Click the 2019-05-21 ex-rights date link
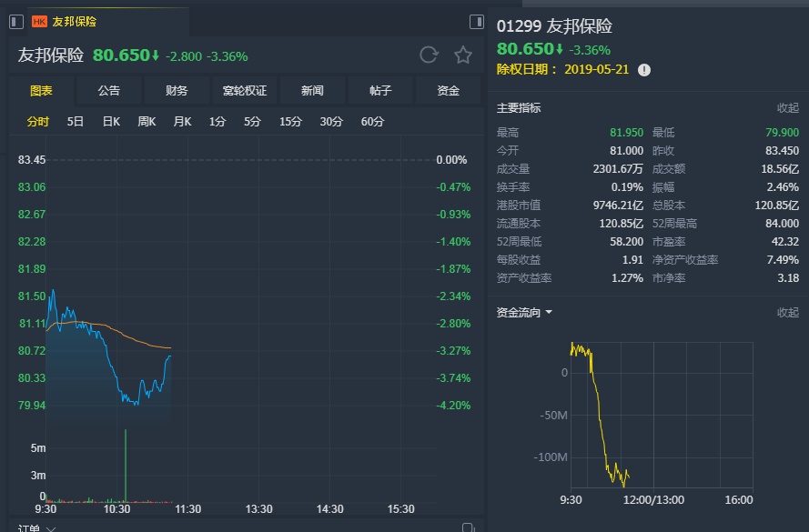 point(598,69)
